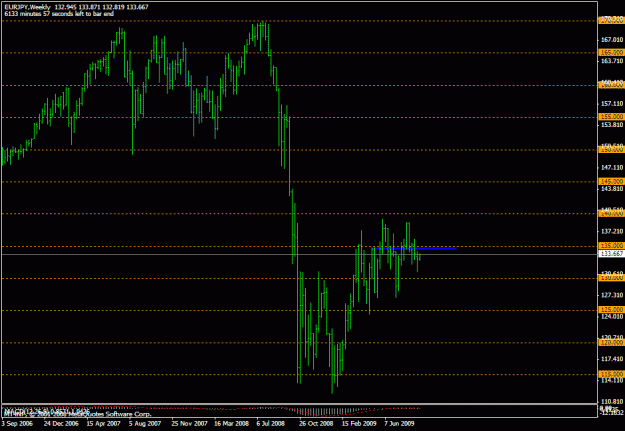This screenshot has width=625, height=431.
Task: Click the orange 125.000 price level label
Action: [x=611, y=310]
